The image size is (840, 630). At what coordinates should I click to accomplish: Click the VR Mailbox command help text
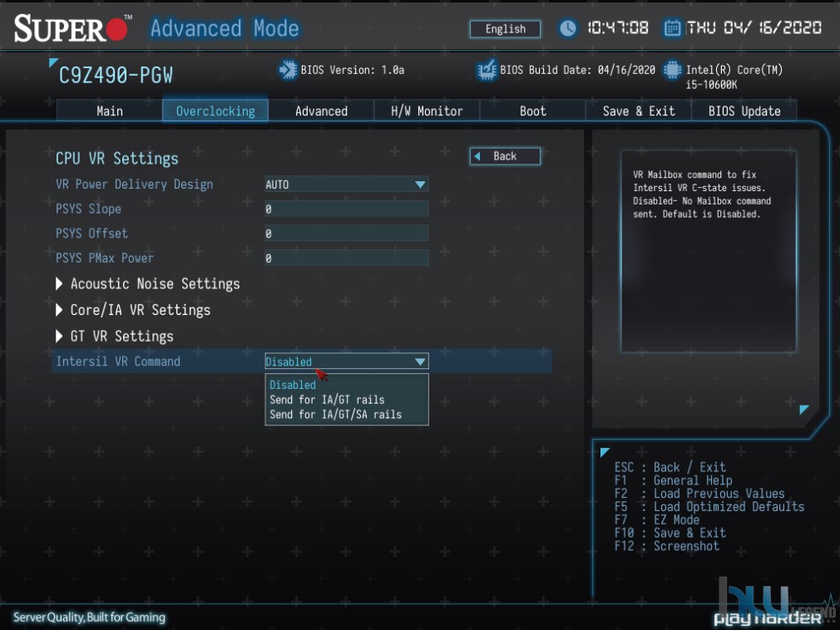[702, 194]
